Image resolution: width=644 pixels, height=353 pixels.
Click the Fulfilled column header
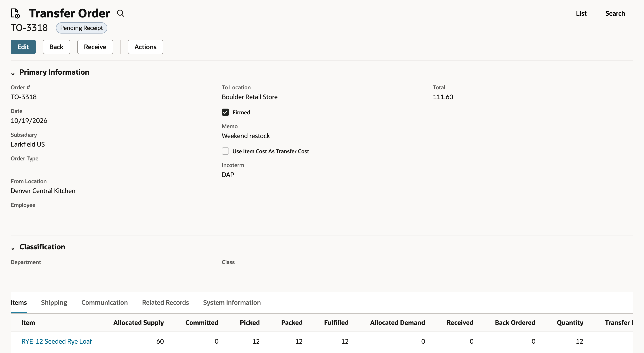[336, 323]
